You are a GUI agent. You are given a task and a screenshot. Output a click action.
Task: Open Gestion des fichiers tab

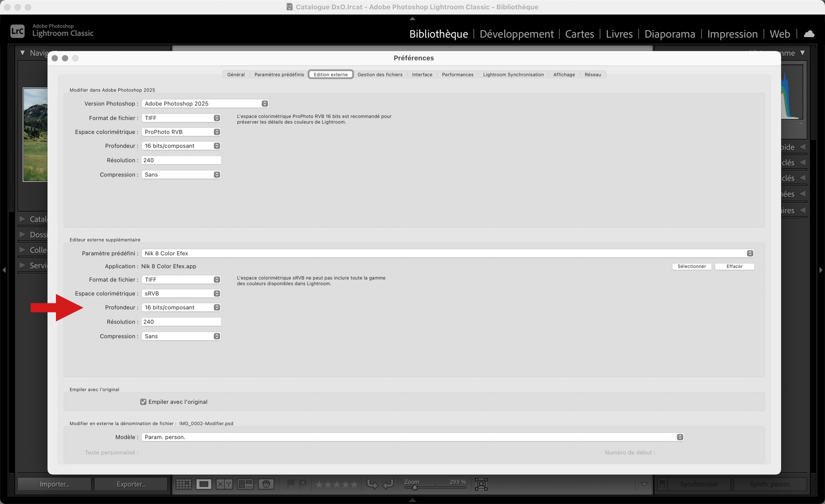coord(380,75)
